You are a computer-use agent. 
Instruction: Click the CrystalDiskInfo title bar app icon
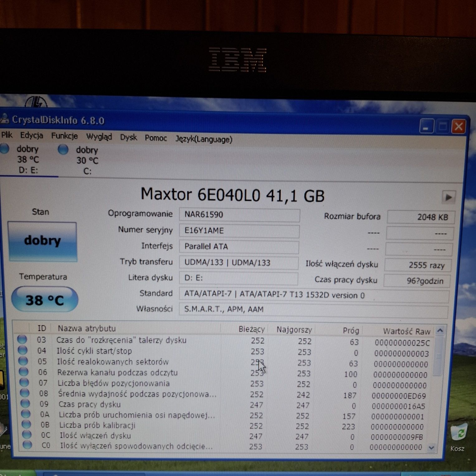point(4,118)
